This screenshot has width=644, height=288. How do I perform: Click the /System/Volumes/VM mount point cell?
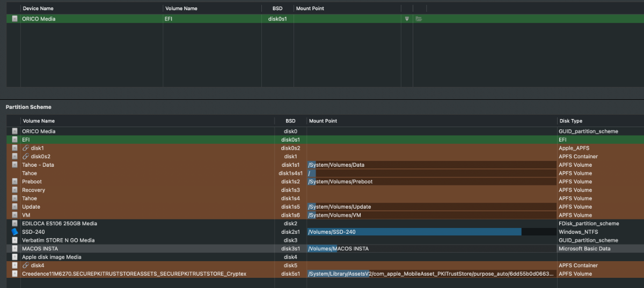(339, 216)
